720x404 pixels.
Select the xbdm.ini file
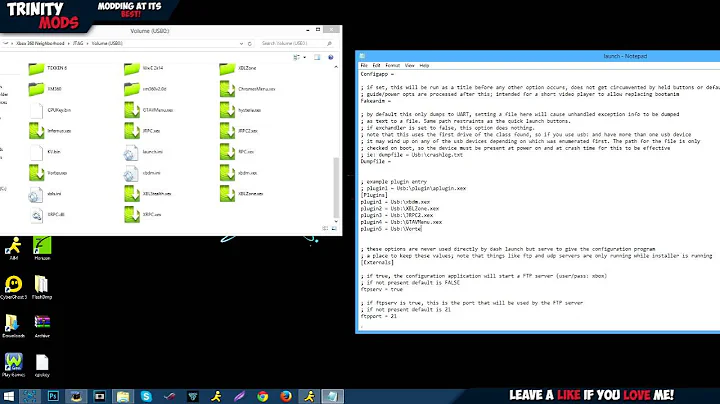click(142, 173)
